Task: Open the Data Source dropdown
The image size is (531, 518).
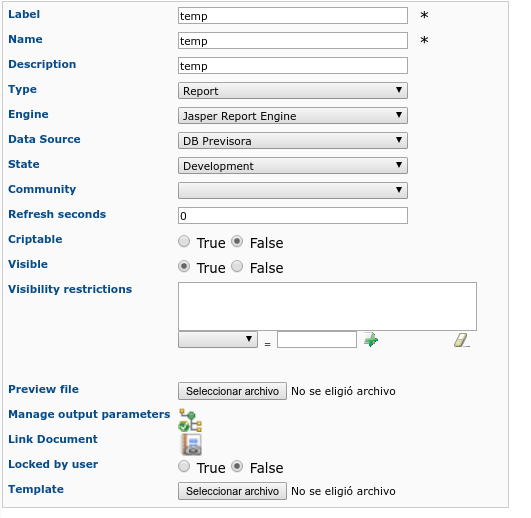Action: point(293,141)
